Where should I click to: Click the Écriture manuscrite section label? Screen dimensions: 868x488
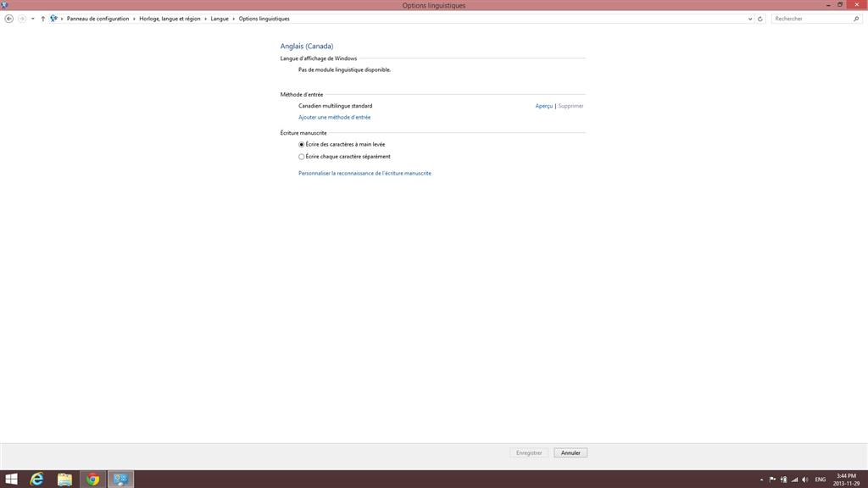click(303, 133)
